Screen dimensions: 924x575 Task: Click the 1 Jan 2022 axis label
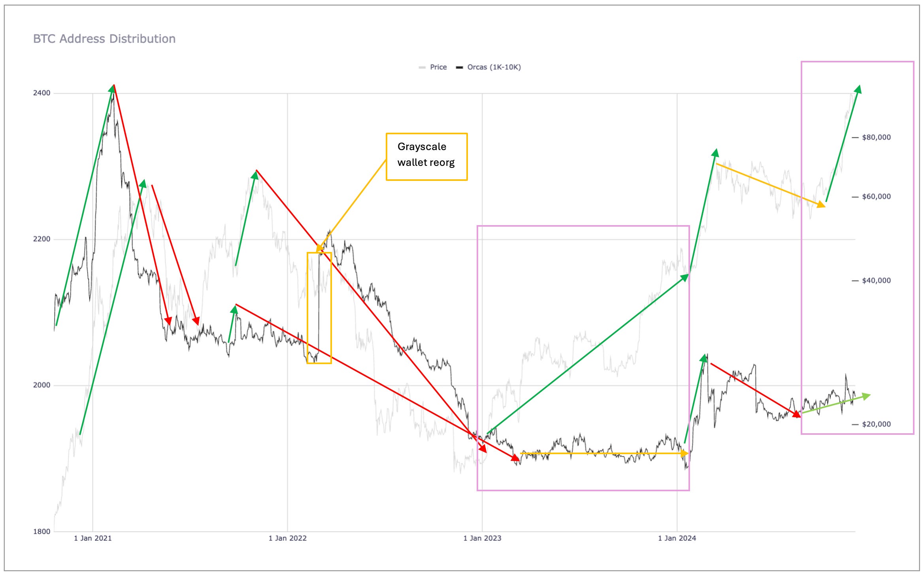(x=287, y=538)
